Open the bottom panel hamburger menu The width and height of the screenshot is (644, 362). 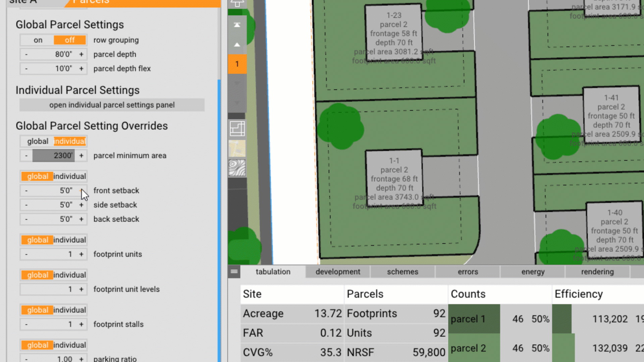(234, 271)
